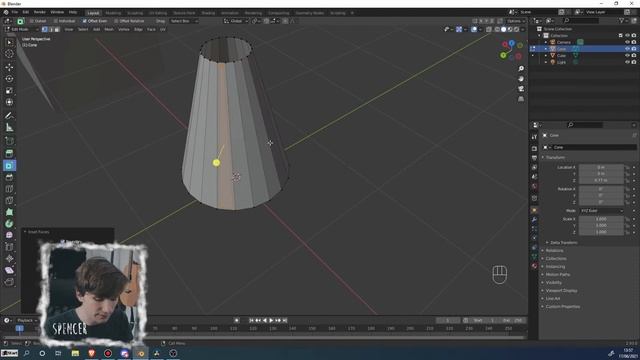Viewport: 640px width, 360px height.
Task: Enable the Outset checkbox
Action: 31,21
